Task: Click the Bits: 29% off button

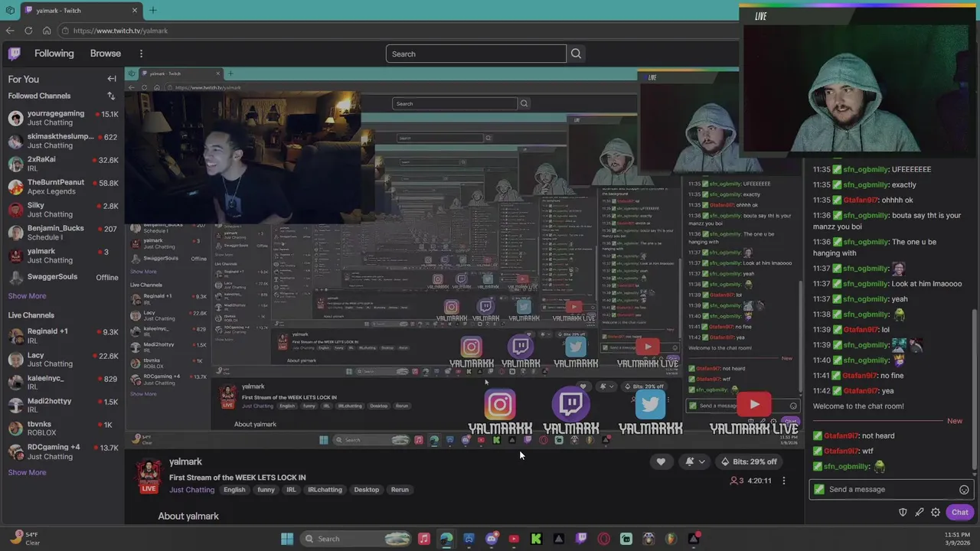Action: click(748, 461)
